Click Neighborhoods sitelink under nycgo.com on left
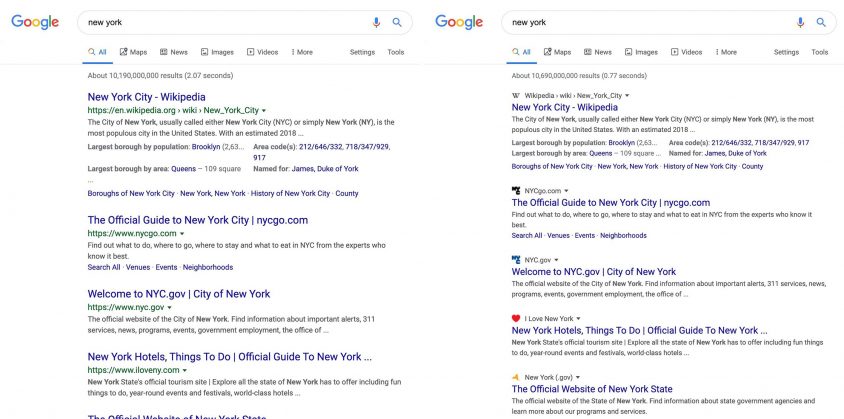The height and width of the screenshot is (419, 844). [x=208, y=267]
